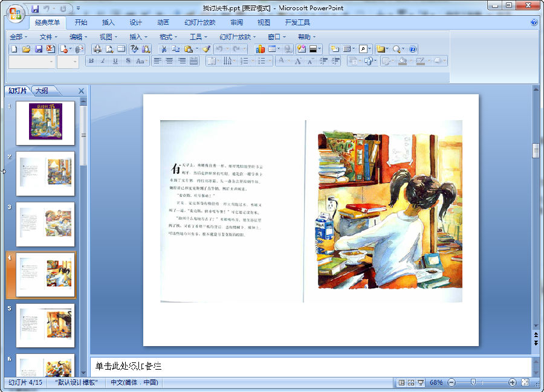
Task: Open the 开发工具 ribbon tab
Action: click(297, 22)
